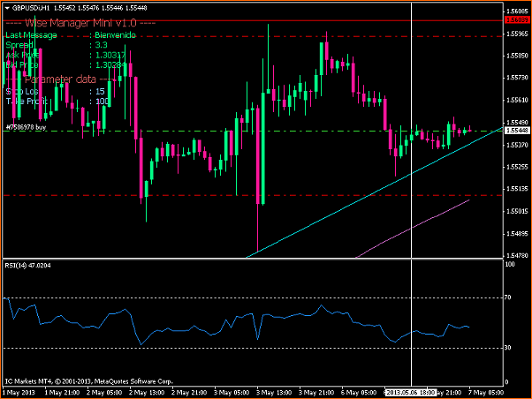Click the 1.54780 price scale label
Screen dimensions: 532x399
[517, 255]
